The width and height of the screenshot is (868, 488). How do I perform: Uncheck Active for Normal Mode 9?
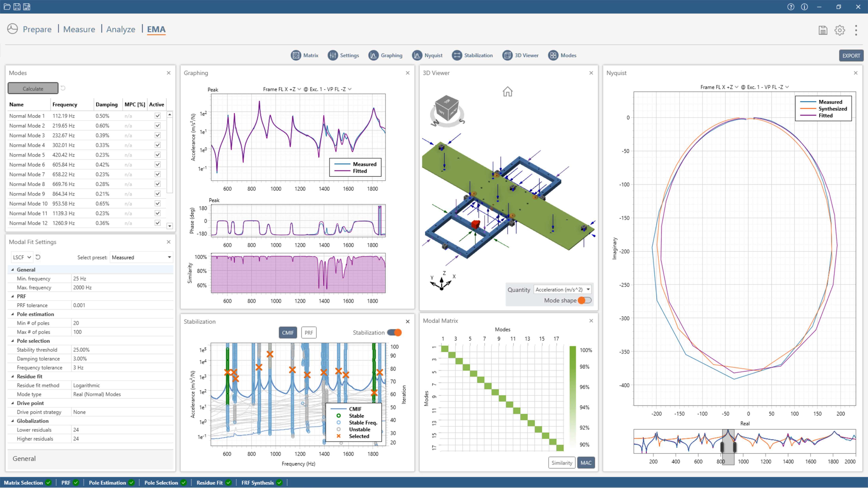pyautogui.click(x=157, y=194)
